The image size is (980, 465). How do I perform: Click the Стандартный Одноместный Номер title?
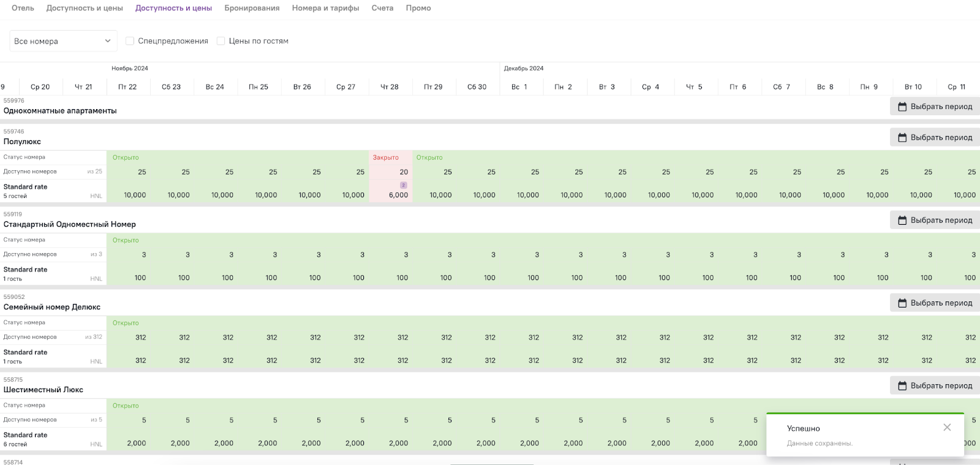(70, 224)
